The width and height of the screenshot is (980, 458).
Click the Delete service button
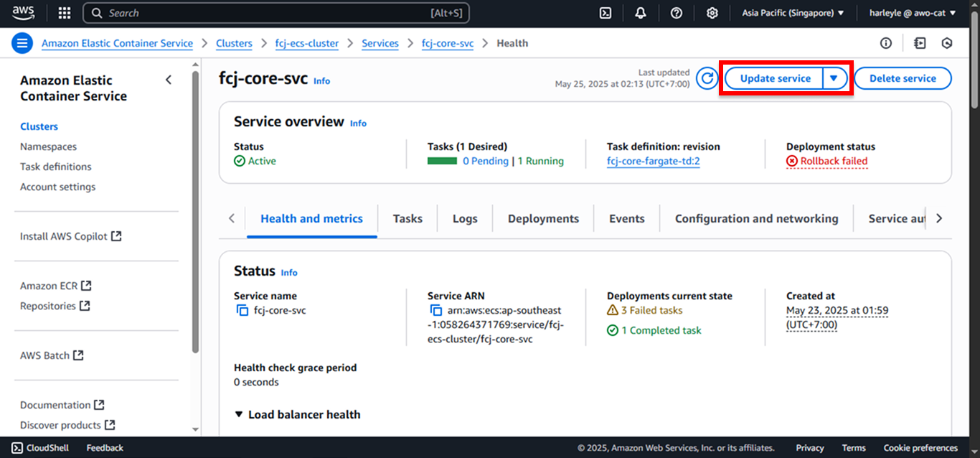[x=903, y=78]
